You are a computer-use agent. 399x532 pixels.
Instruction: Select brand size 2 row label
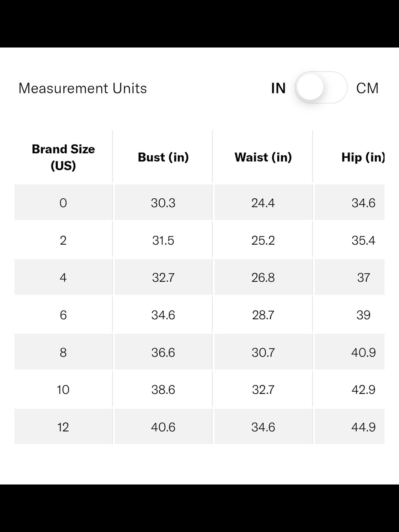click(63, 240)
